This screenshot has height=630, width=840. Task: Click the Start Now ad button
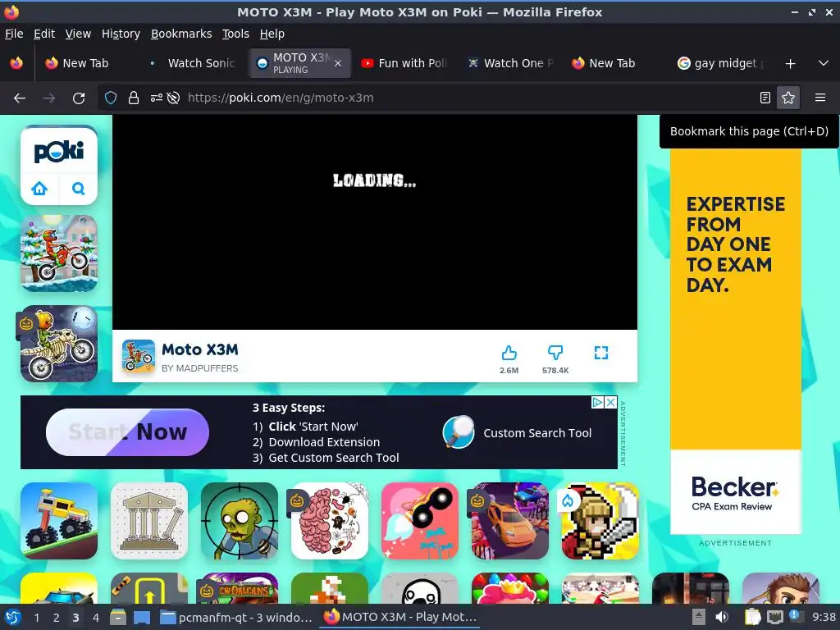pos(127,431)
